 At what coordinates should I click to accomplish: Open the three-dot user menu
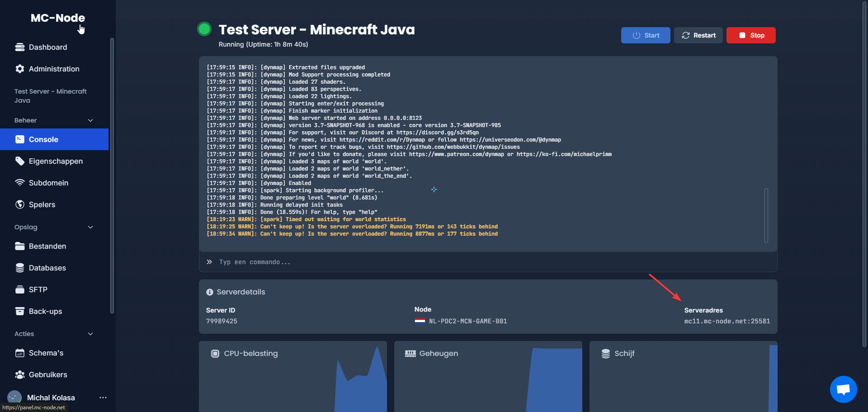(x=103, y=398)
